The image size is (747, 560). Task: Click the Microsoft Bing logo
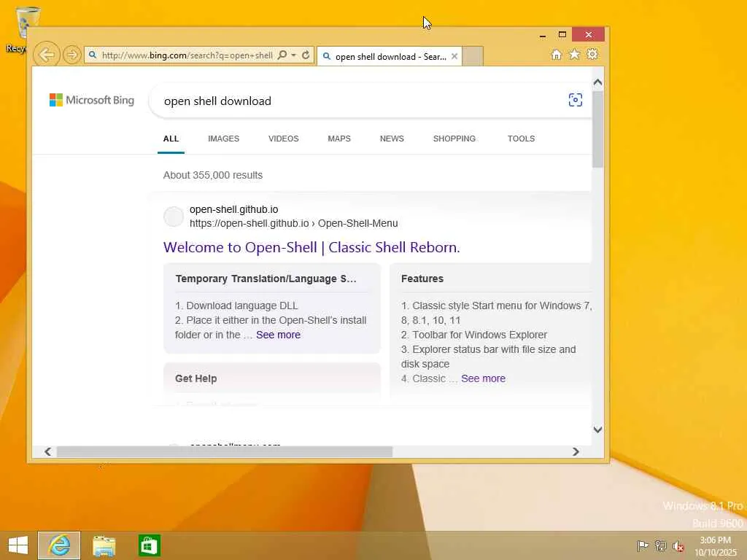point(92,100)
